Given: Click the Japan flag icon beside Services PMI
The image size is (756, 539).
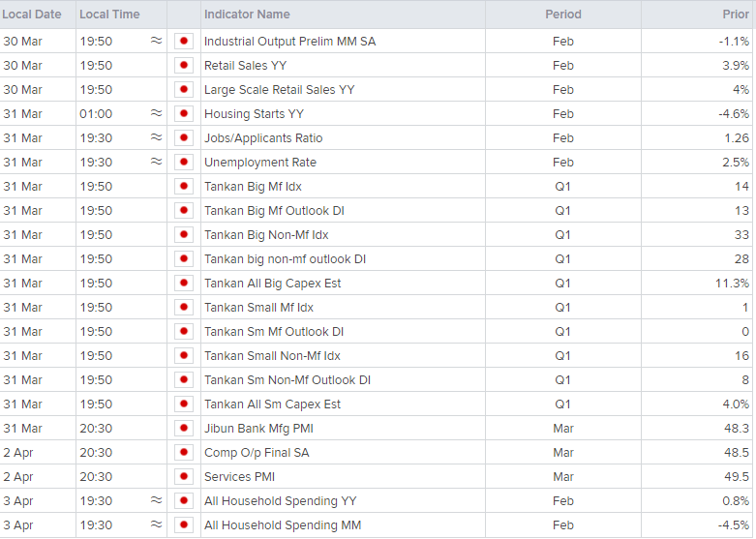Looking at the screenshot, I should (x=184, y=476).
